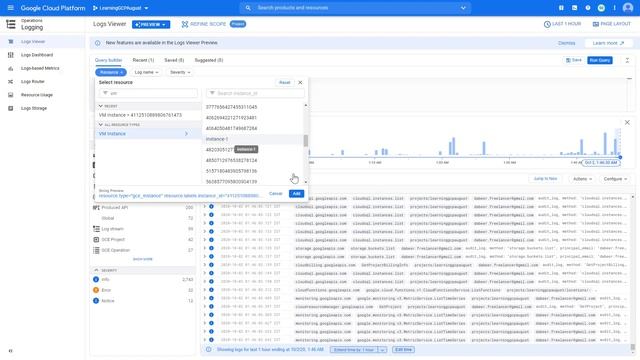Click the Refine Scope icon
640x360 pixels.
pos(184,24)
